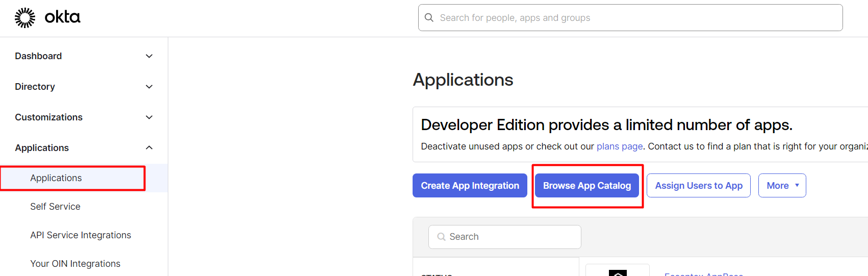Click Browse App Catalog
868x276 pixels.
587,186
